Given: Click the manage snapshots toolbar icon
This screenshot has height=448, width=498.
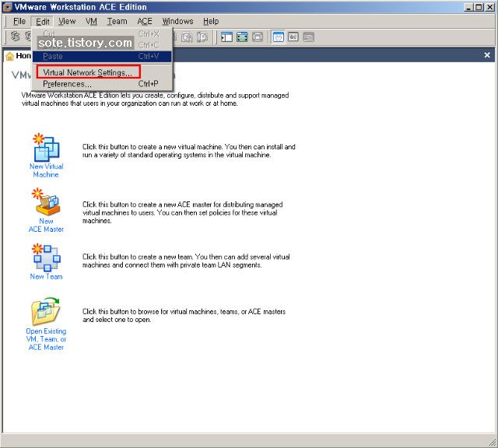Looking at the screenshot, I should [x=202, y=37].
